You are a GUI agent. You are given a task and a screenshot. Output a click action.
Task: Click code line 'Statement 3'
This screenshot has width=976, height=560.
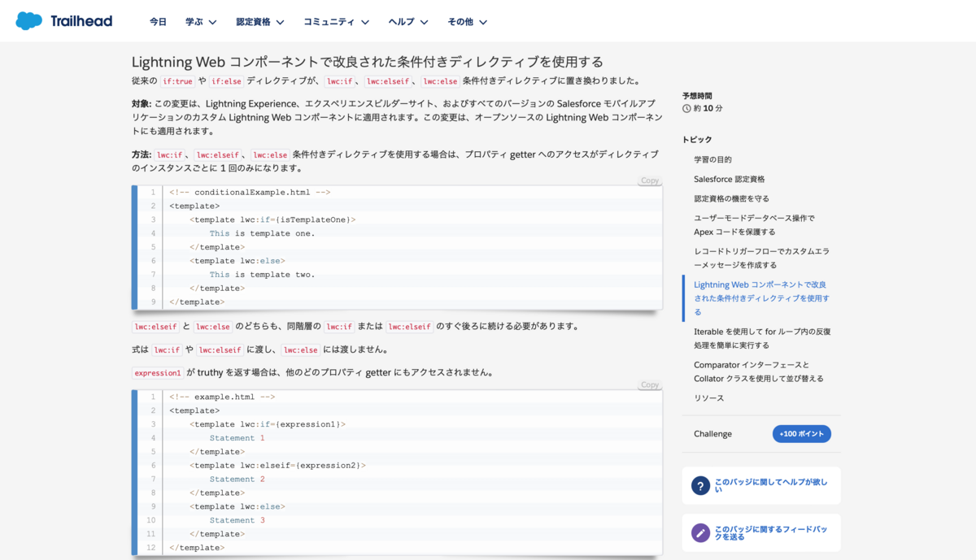point(237,520)
